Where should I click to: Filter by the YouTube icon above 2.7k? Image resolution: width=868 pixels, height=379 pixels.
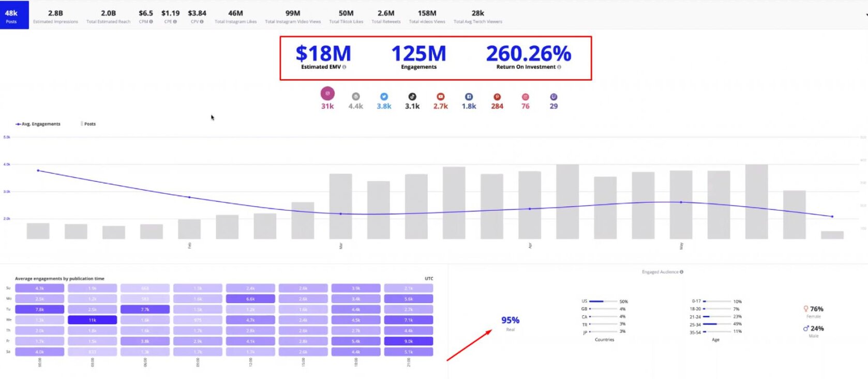click(x=440, y=97)
